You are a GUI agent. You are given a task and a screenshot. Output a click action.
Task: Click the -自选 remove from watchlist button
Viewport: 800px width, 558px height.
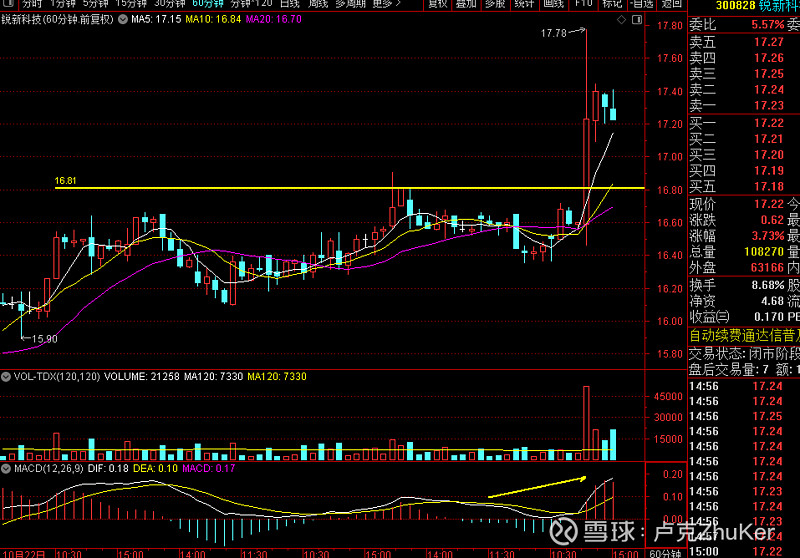point(642,4)
